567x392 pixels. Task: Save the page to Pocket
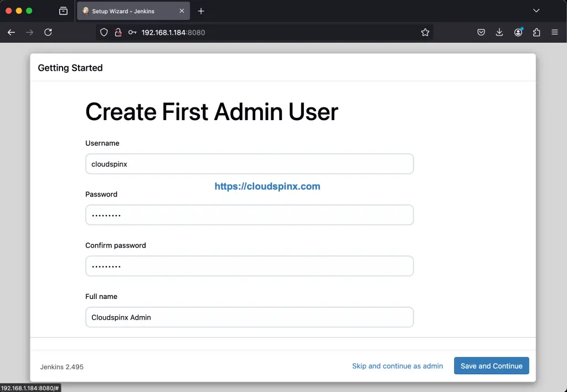pyautogui.click(x=481, y=32)
